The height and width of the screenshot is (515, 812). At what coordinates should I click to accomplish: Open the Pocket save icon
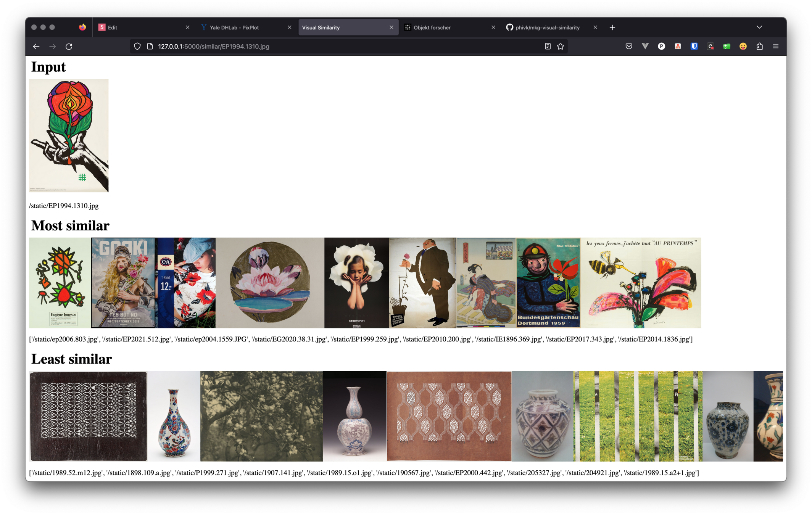tap(629, 47)
